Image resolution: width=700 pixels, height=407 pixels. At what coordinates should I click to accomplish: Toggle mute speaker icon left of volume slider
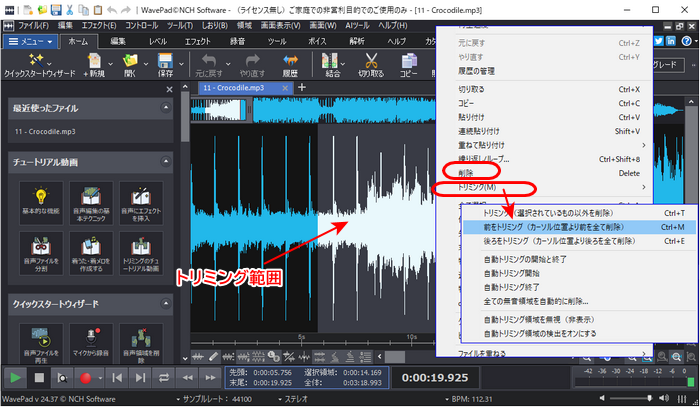click(602, 398)
